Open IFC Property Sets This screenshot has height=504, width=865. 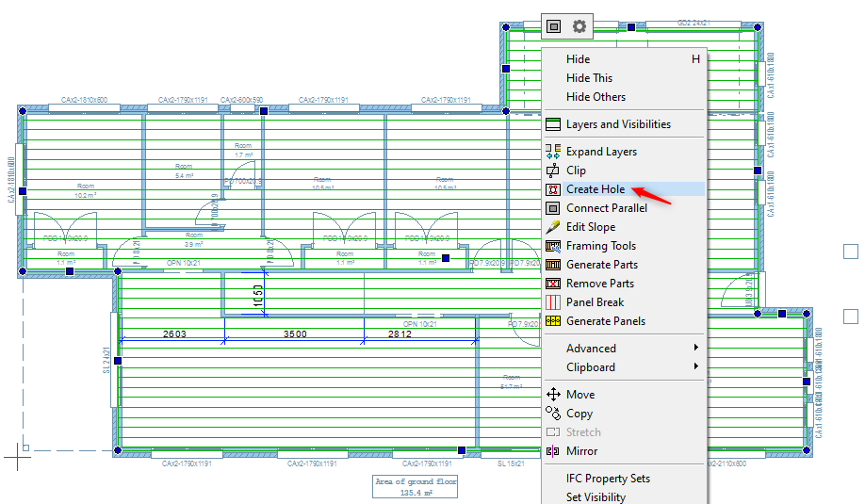click(x=608, y=479)
